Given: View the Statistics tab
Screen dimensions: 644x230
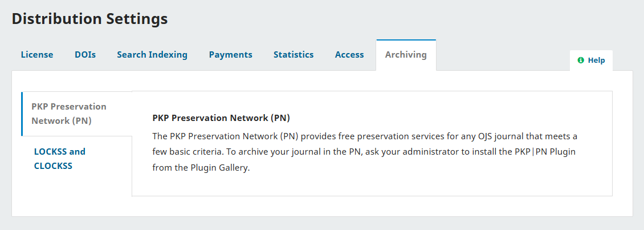Looking at the screenshot, I should (x=294, y=55).
